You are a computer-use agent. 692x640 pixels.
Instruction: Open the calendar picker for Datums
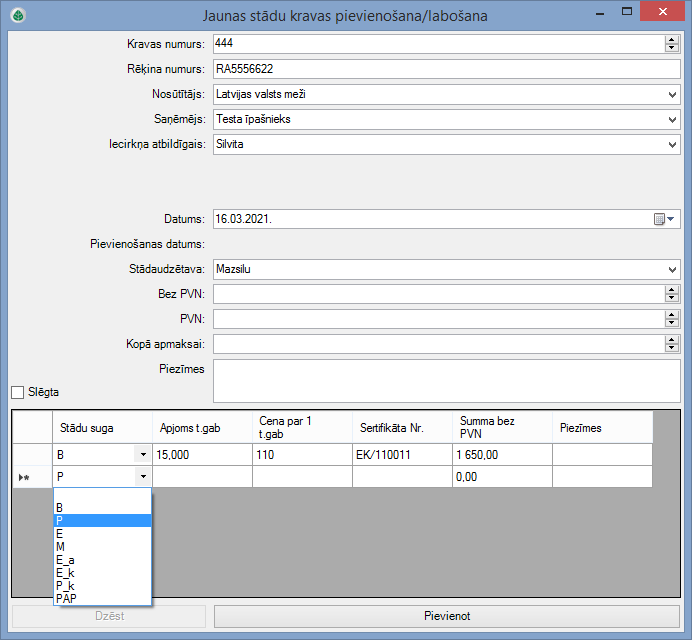click(665, 219)
